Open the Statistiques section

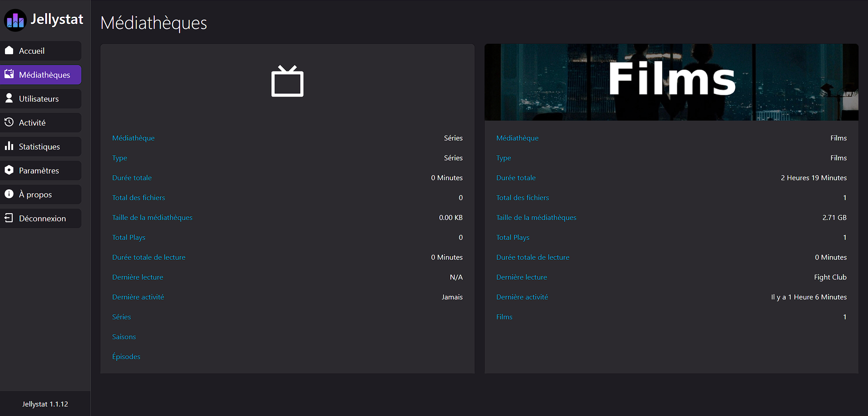coord(41,146)
